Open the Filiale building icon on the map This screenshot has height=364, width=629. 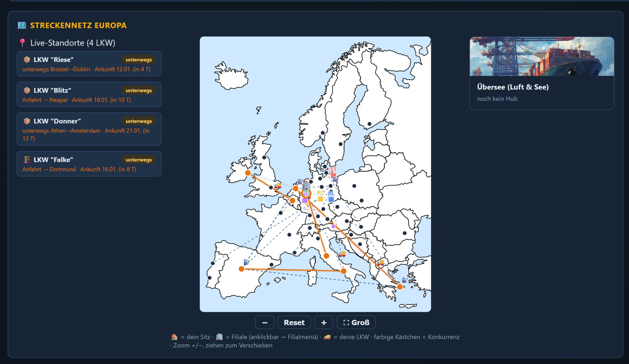306,185
